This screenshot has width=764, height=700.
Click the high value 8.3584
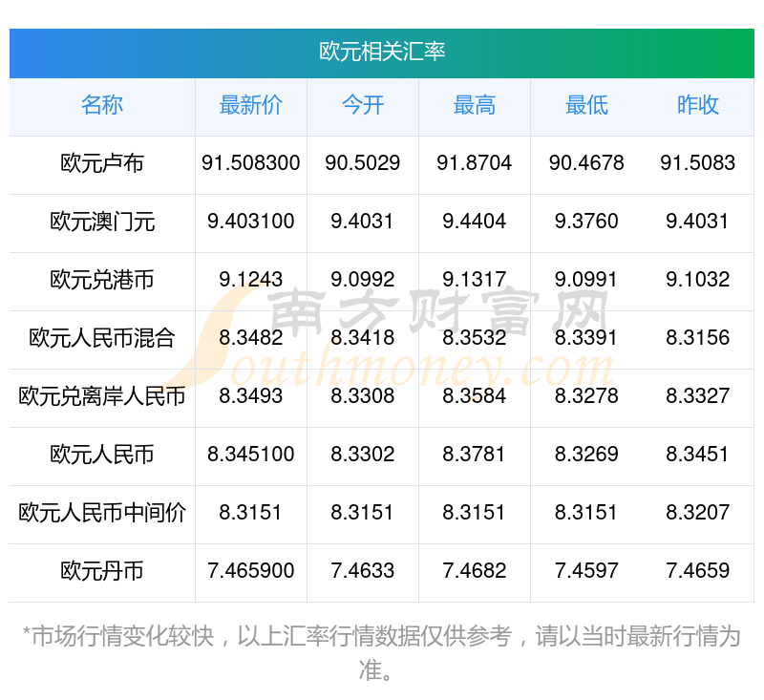[475, 395]
